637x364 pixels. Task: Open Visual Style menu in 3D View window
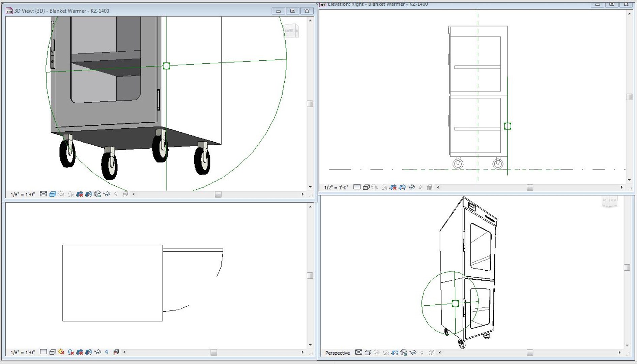(53, 194)
